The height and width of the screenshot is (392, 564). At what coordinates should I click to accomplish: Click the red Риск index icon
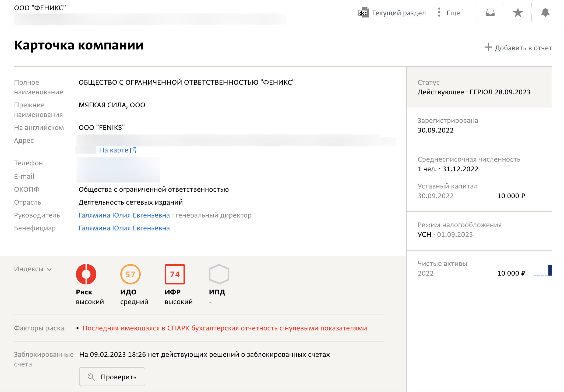[86, 274]
